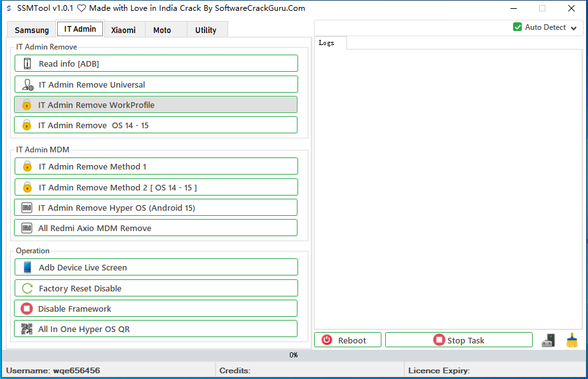Image resolution: width=588 pixels, height=379 pixels.
Task: Click the Stop Task button
Action: [458, 340]
